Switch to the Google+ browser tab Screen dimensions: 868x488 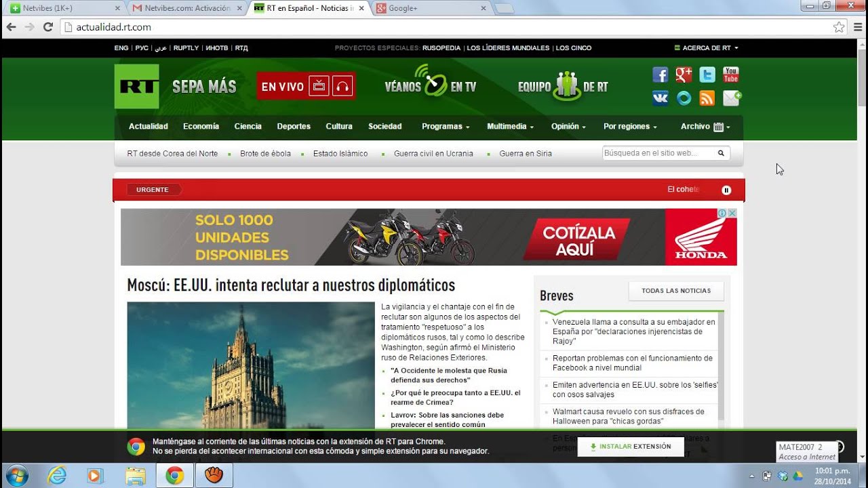[x=429, y=8]
